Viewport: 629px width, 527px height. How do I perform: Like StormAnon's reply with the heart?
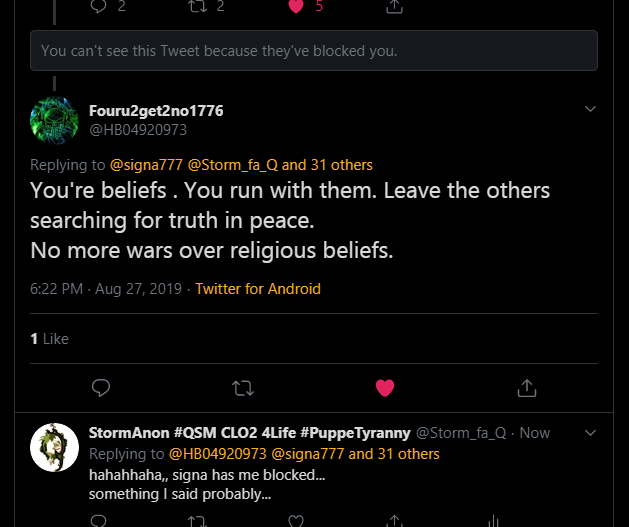[x=295, y=521]
